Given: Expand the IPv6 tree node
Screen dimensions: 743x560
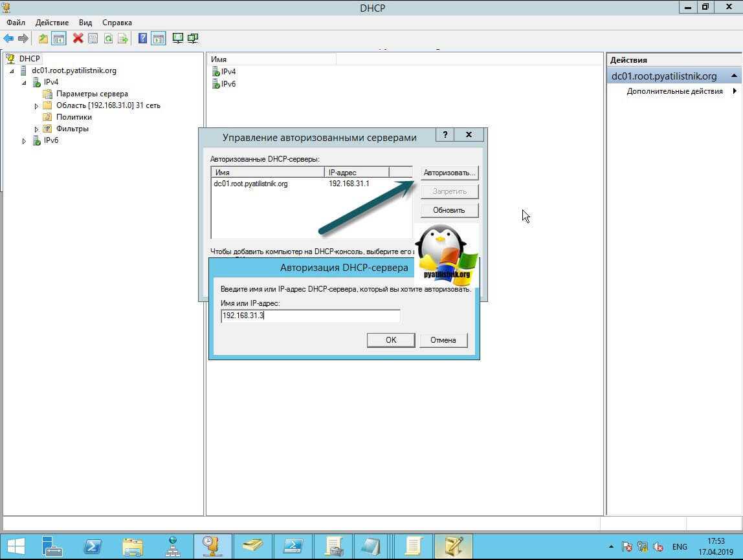Looking at the screenshot, I should [x=24, y=140].
